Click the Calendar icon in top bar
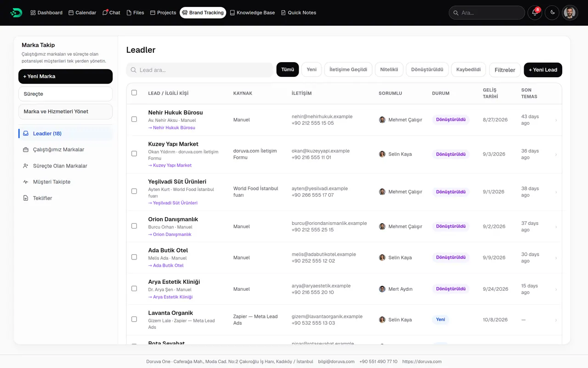 click(71, 13)
